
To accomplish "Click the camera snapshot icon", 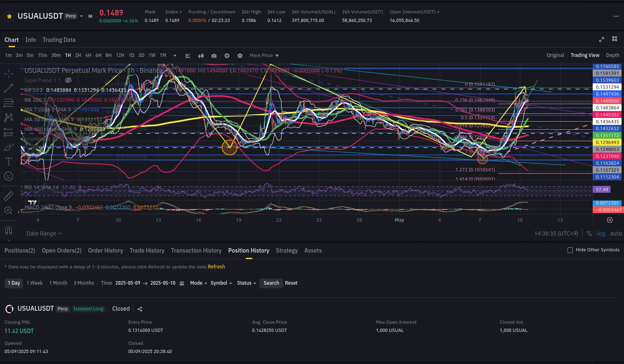I will point(214,56).
